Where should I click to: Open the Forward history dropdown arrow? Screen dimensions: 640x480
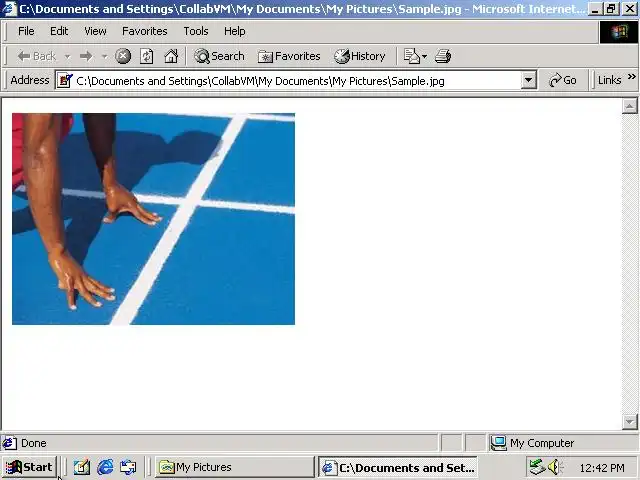(x=104, y=56)
